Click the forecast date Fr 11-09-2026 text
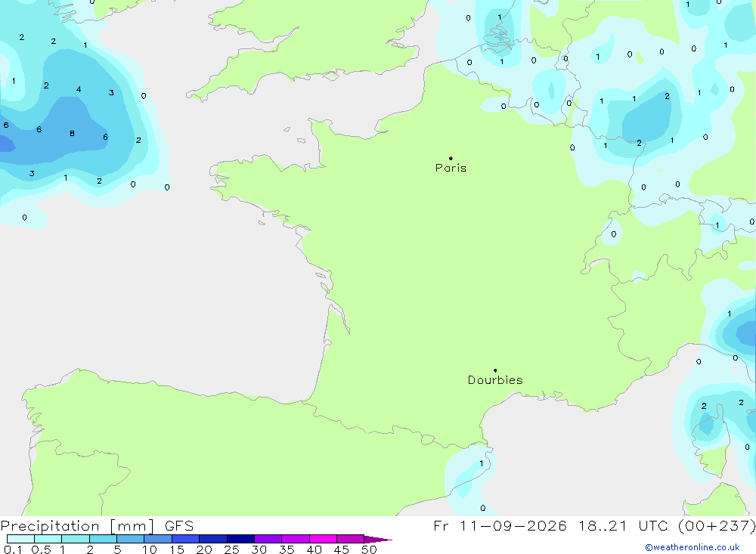This screenshot has height=554, width=756. [500, 525]
